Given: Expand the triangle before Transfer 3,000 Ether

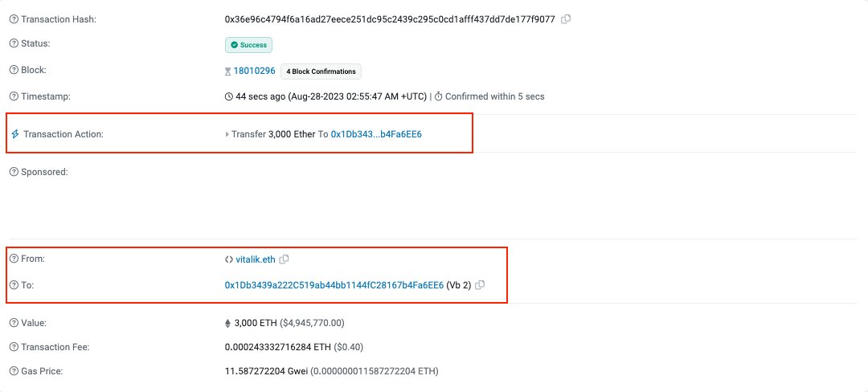Looking at the screenshot, I should (x=227, y=134).
